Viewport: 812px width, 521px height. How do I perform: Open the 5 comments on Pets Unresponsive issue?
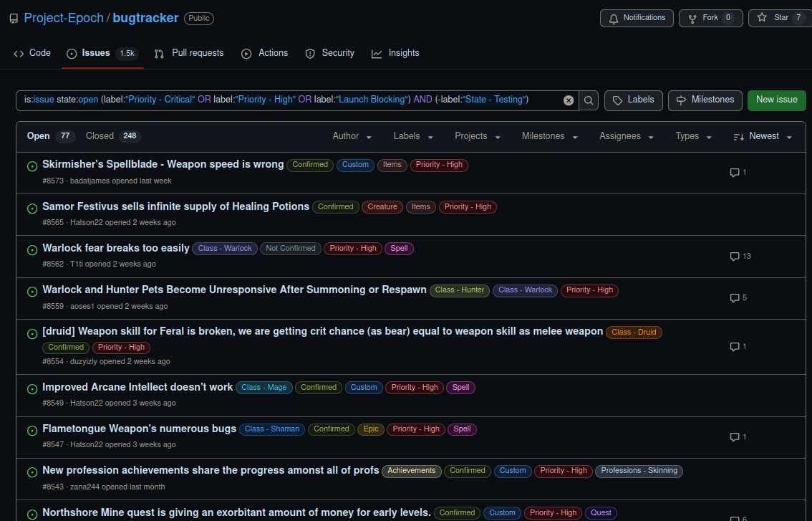click(x=738, y=298)
